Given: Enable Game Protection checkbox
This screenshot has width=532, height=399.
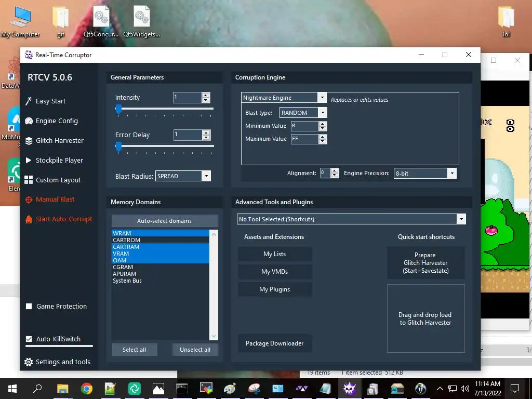Looking at the screenshot, I should (x=29, y=307).
